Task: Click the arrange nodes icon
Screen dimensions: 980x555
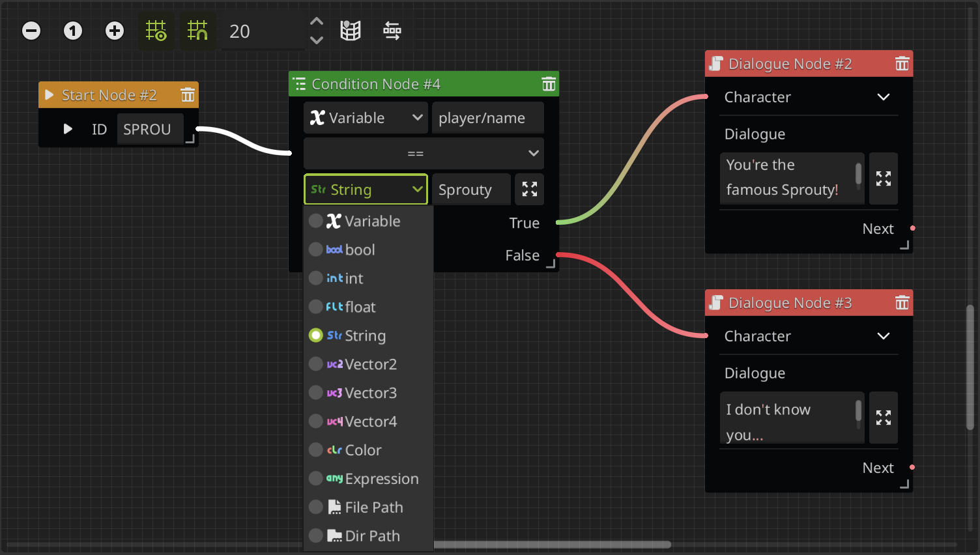Action: (x=392, y=31)
